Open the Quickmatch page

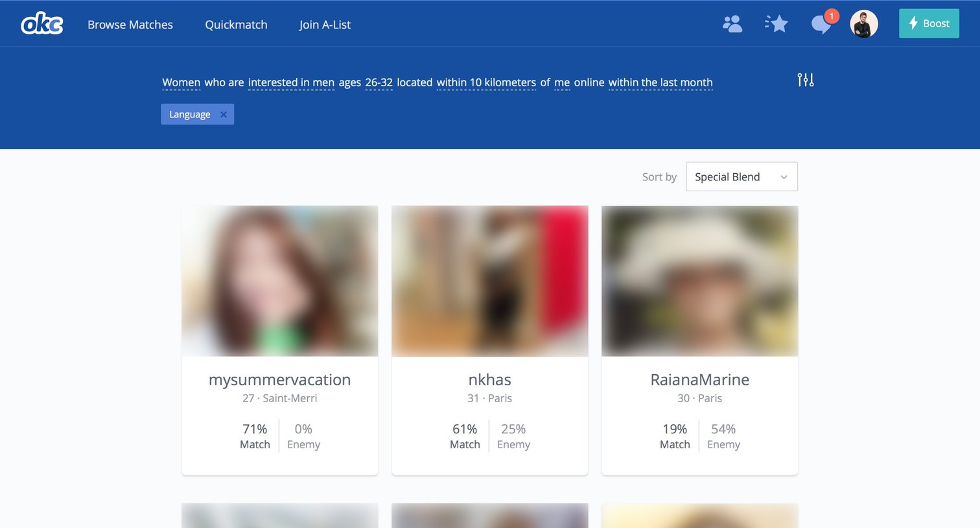(x=236, y=25)
